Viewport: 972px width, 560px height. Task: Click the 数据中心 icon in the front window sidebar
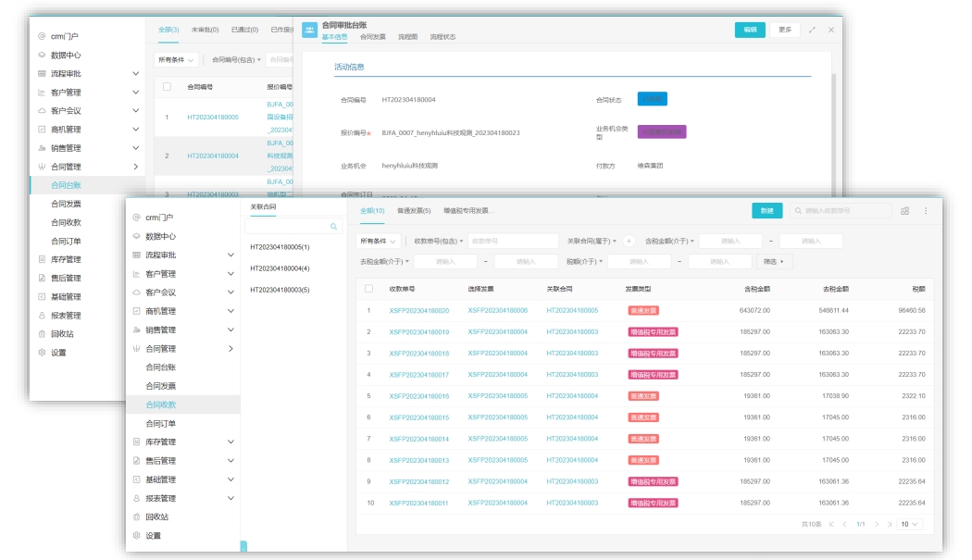click(136, 236)
